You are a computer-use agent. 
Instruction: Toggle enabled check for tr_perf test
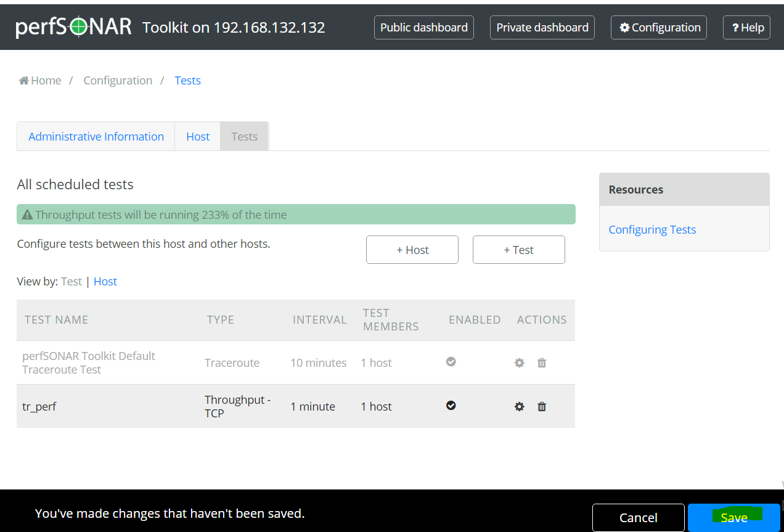point(451,405)
